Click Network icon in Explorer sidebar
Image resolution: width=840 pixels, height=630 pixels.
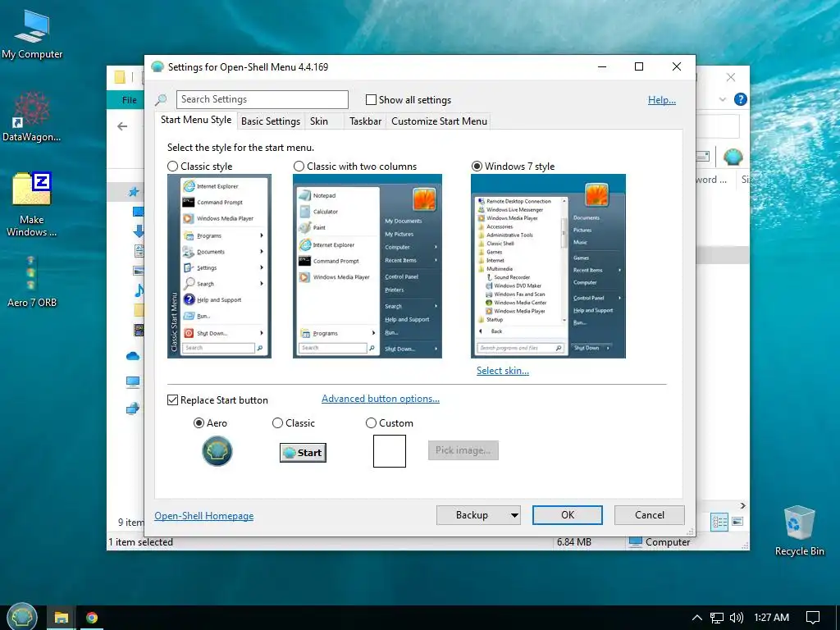(x=133, y=409)
